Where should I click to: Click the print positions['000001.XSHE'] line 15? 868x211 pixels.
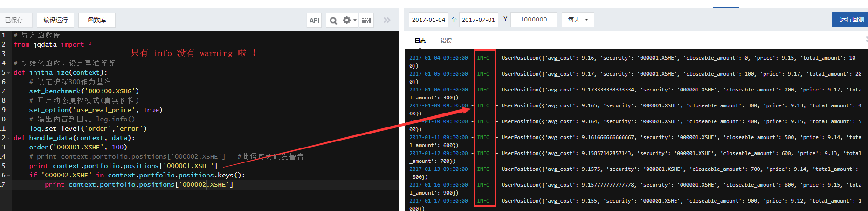click(123, 166)
